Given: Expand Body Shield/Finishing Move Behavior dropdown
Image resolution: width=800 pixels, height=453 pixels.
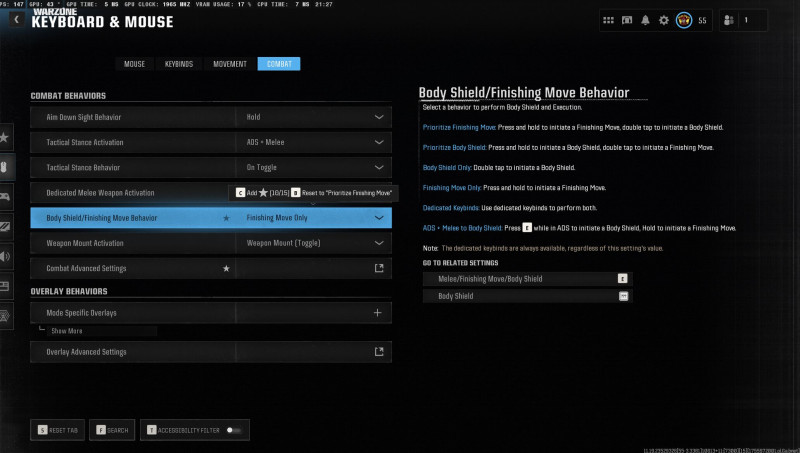Looking at the screenshot, I should tap(379, 218).
